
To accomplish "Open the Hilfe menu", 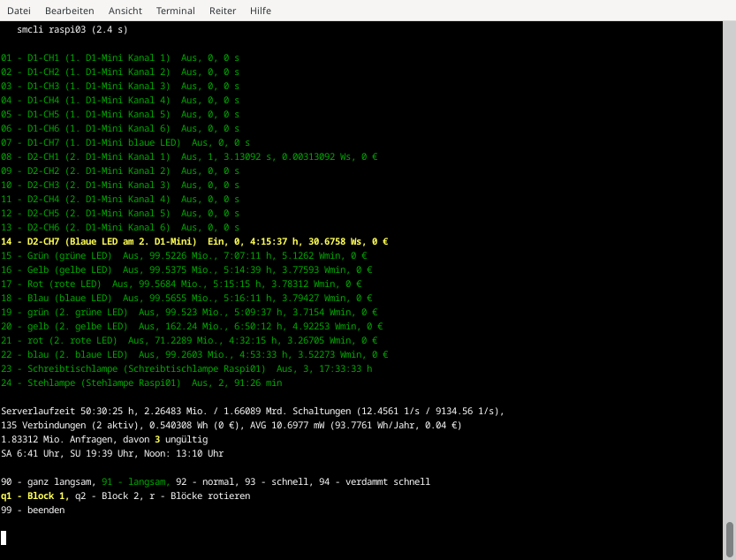I will [261, 11].
